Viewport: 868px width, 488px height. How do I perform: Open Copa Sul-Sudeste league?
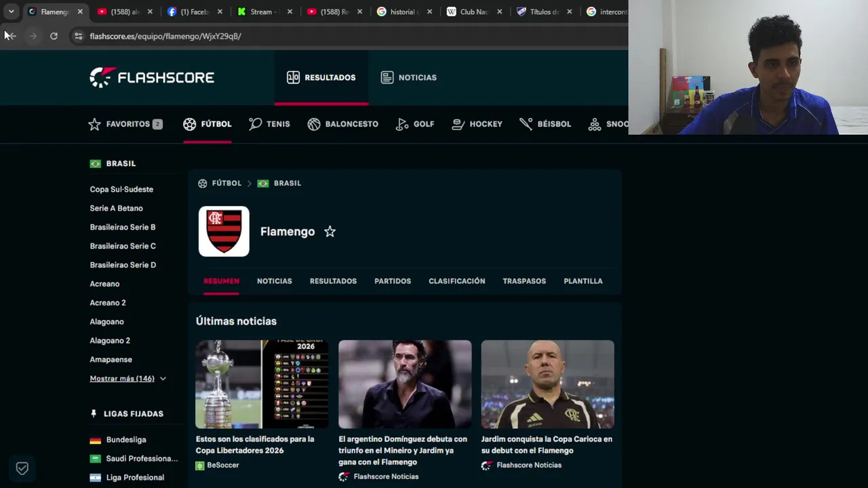121,189
